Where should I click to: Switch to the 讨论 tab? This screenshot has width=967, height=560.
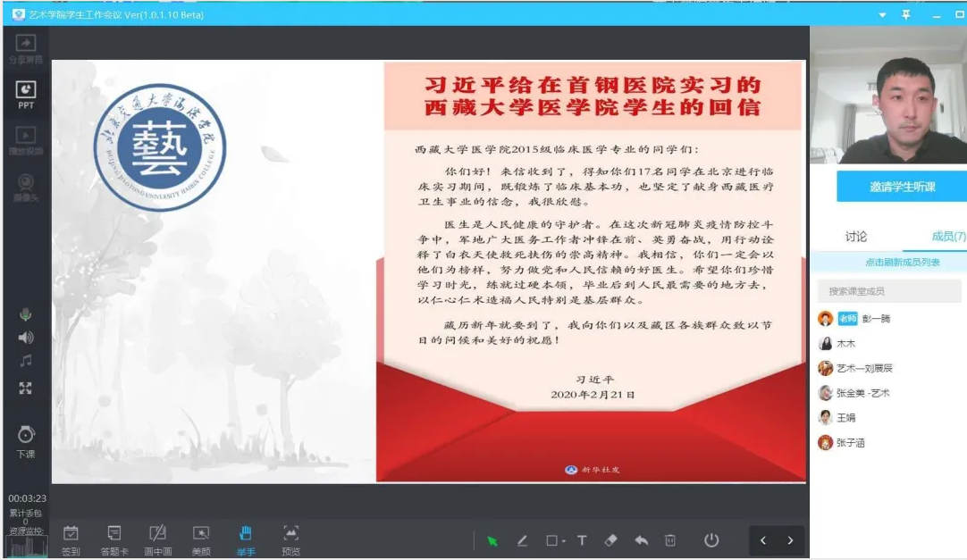856,237
